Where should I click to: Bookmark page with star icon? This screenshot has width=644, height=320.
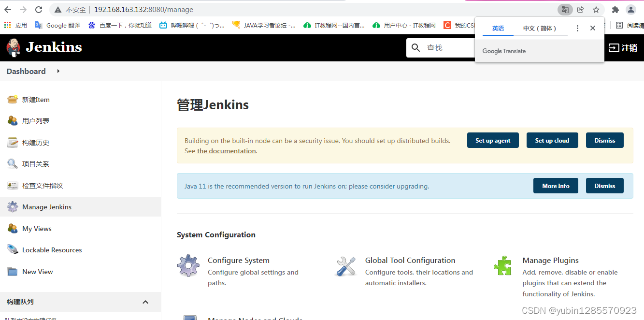point(596,10)
